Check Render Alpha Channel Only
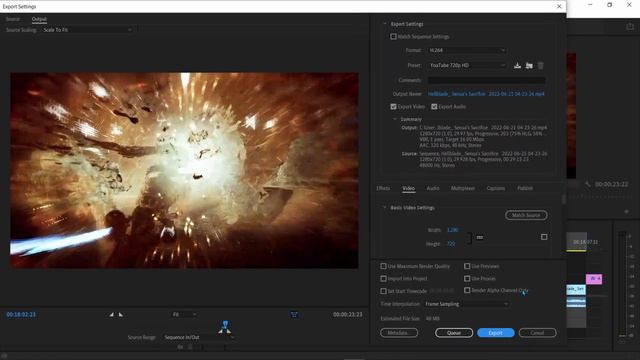Image resolution: width=640 pixels, height=360 pixels. (467, 290)
